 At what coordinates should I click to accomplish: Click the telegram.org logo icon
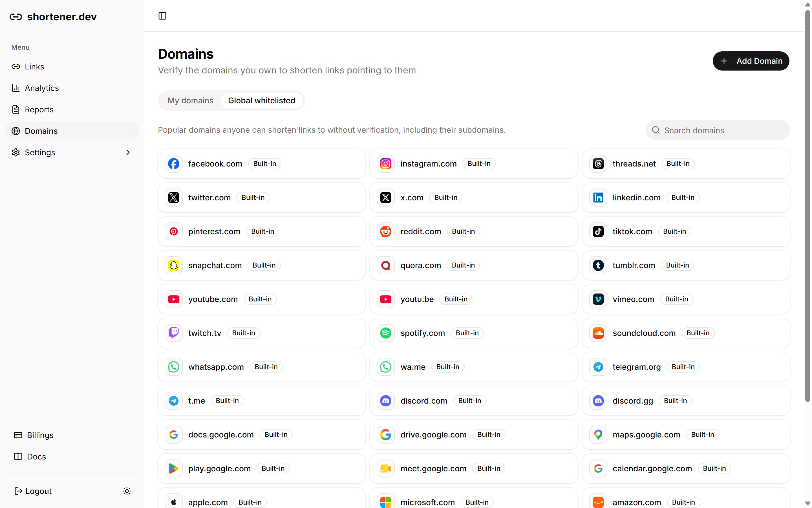[x=598, y=367]
